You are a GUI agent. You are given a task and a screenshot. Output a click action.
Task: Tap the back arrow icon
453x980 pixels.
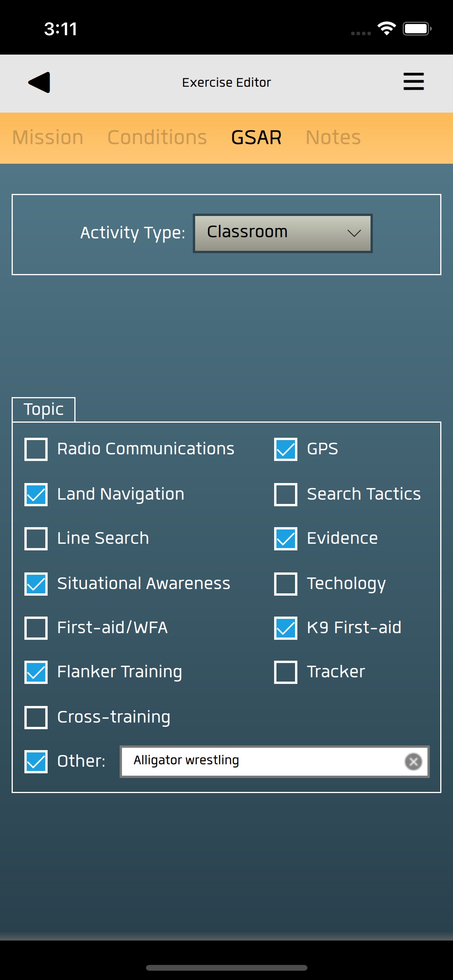click(39, 82)
